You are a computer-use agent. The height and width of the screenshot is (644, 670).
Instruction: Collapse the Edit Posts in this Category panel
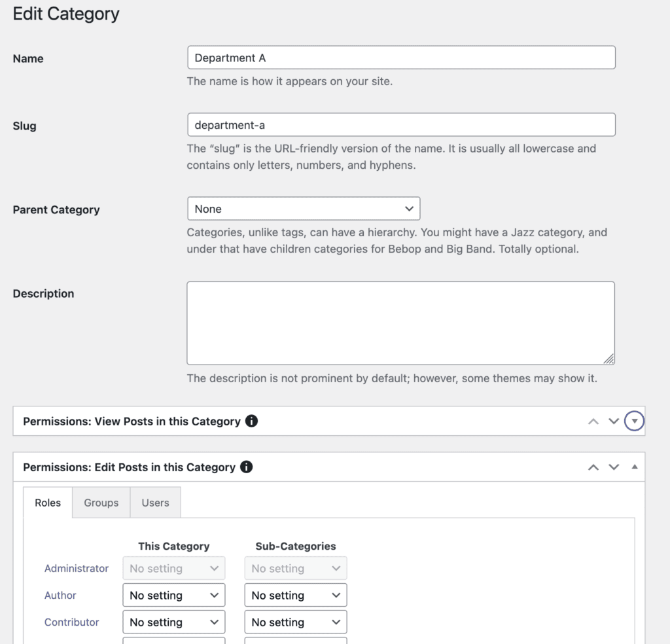click(633, 467)
